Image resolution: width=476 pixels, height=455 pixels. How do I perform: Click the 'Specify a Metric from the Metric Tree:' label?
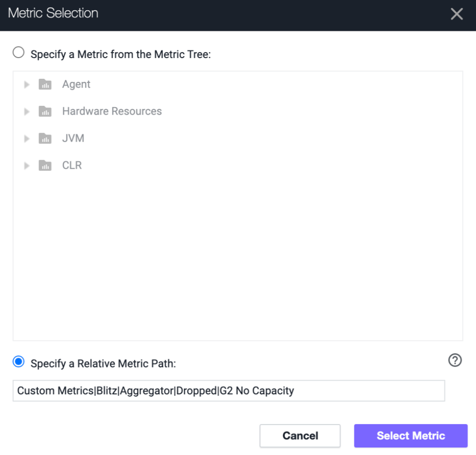coord(120,54)
